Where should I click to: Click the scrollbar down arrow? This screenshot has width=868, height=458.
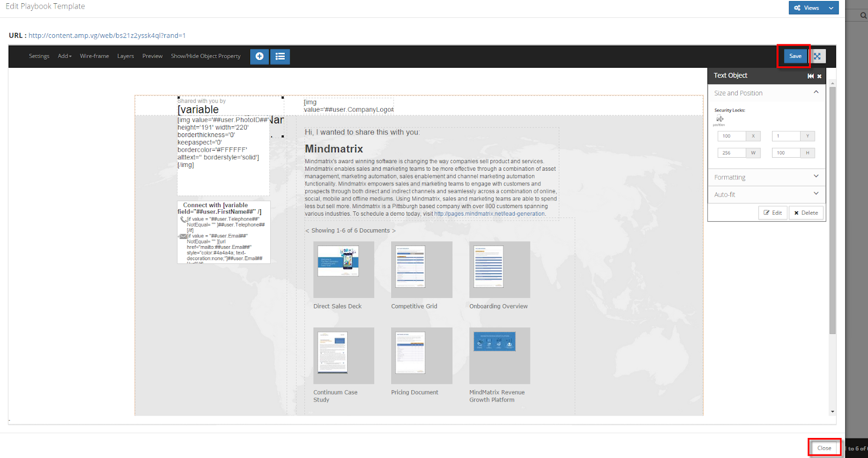[832, 412]
